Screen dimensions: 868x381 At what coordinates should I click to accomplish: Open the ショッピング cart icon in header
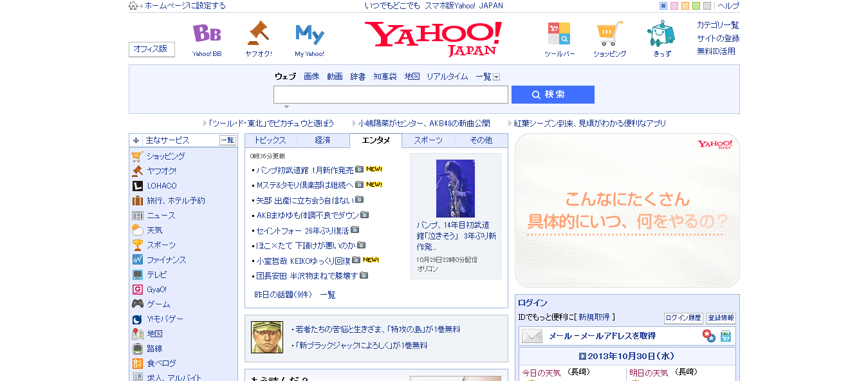tap(609, 33)
